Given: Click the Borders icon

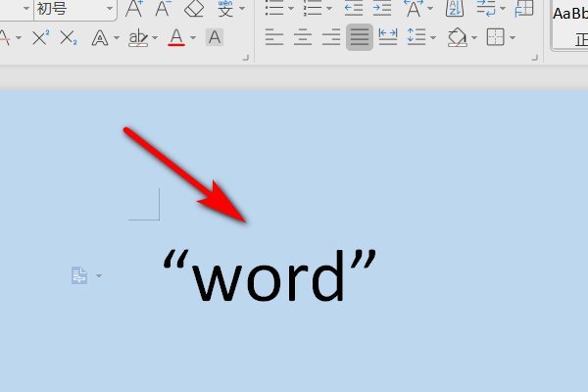Looking at the screenshot, I should pyautogui.click(x=495, y=37).
